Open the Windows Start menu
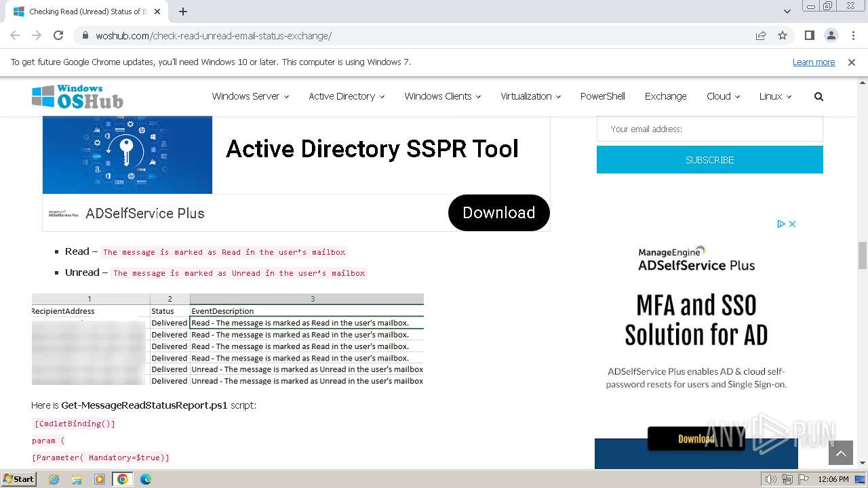This screenshot has width=868, height=488. [18, 479]
